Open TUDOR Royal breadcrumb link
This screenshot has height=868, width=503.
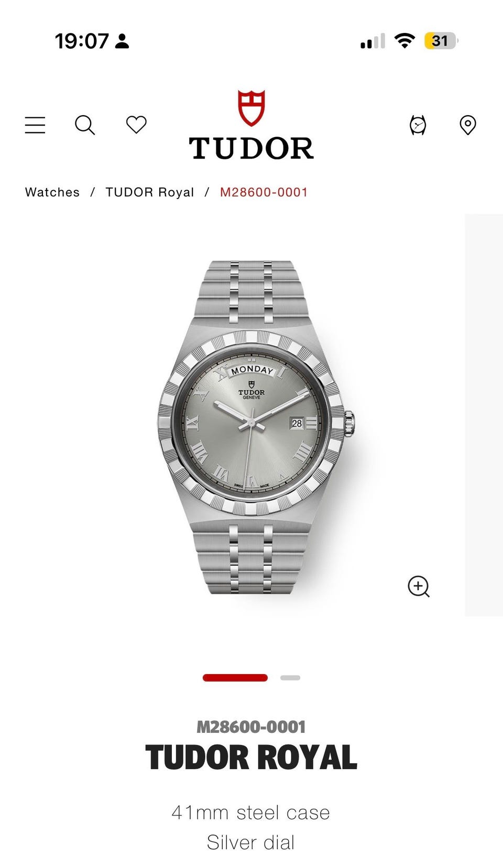coord(150,192)
